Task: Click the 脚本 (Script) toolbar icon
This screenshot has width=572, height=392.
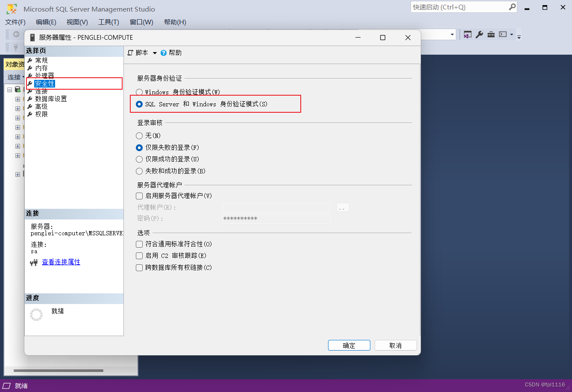Action: [130, 53]
